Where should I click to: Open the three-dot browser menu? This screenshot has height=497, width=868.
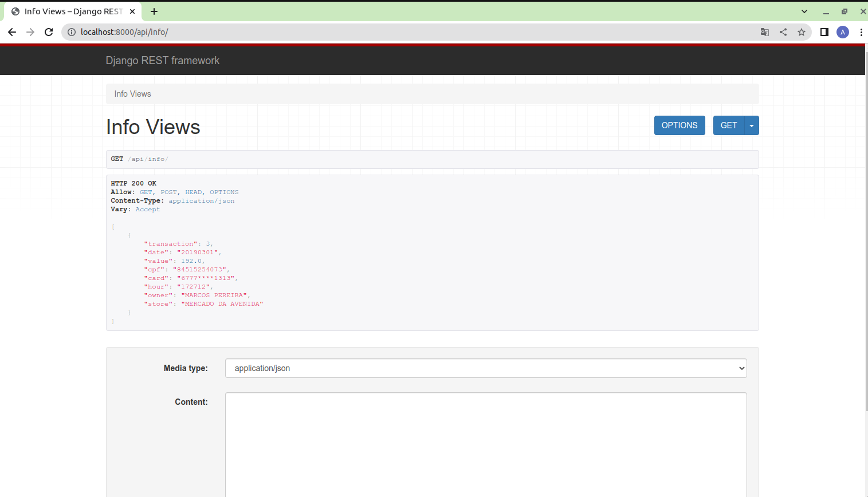click(x=862, y=32)
